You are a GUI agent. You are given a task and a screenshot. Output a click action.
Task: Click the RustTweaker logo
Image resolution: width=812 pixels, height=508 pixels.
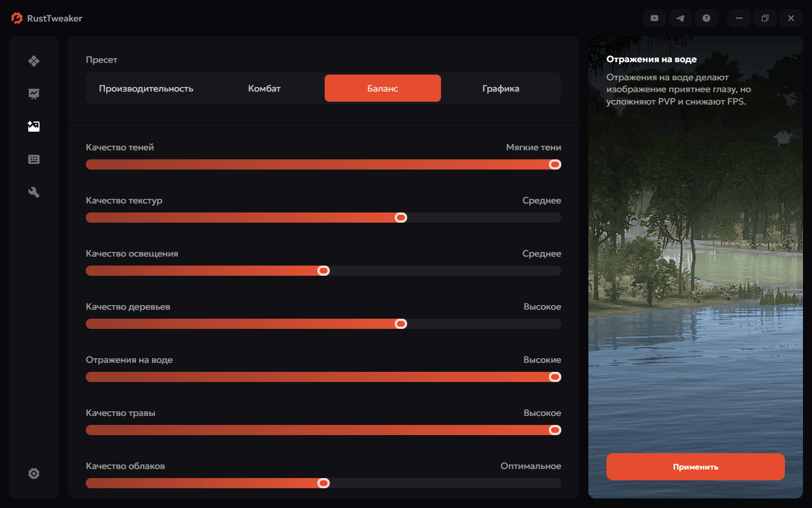click(x=17, y=18)
